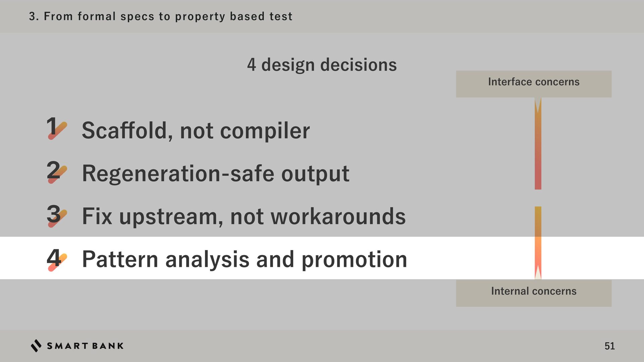This screenshot has width=644, height=362.
Task: Click the blank white highlight band area
Action: pyautogui.click(x=470, y=258)
